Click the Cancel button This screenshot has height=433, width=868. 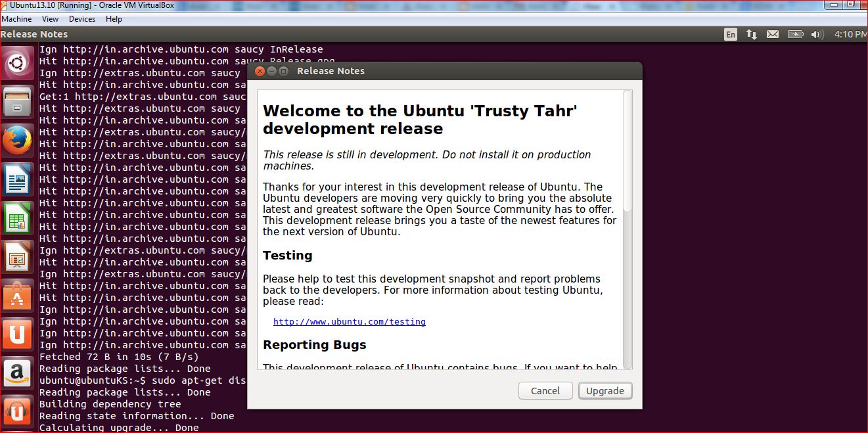545,391
